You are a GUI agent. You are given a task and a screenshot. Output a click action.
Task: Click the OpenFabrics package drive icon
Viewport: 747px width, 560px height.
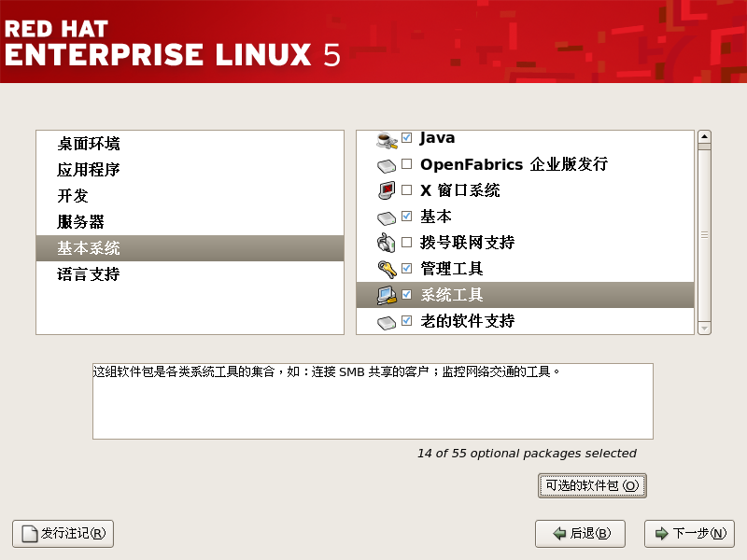(387, 166)
